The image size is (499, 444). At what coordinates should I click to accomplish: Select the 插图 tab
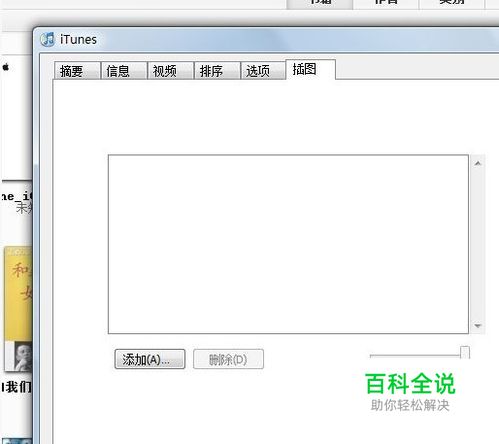[x=310, y=69]
